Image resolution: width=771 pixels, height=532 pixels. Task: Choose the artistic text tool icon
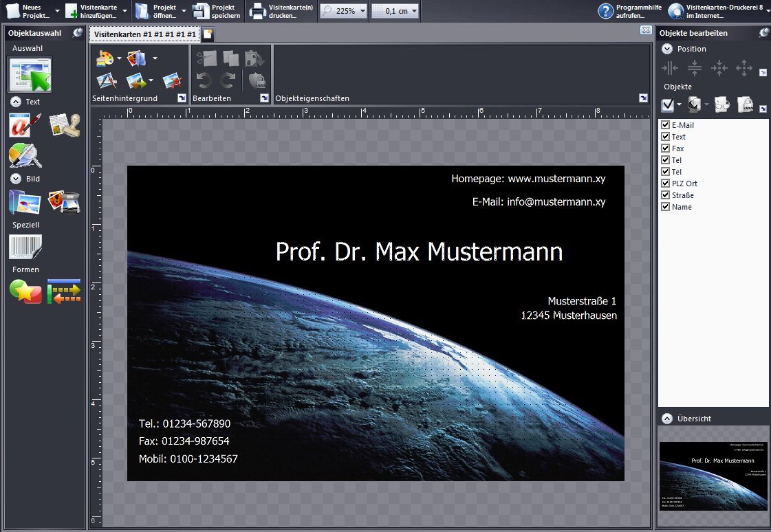coord(25,125)
